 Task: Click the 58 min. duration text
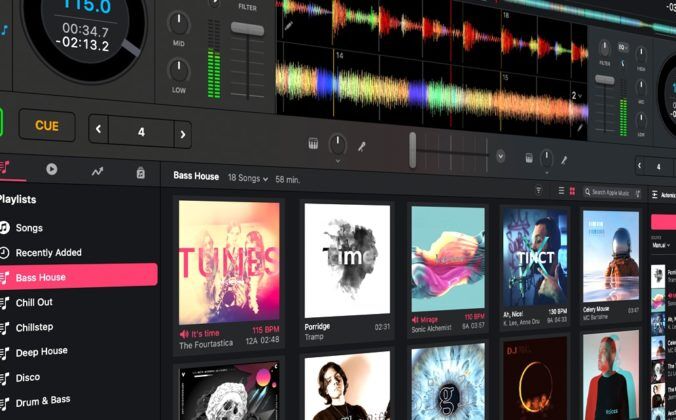[x=288, y=179]
